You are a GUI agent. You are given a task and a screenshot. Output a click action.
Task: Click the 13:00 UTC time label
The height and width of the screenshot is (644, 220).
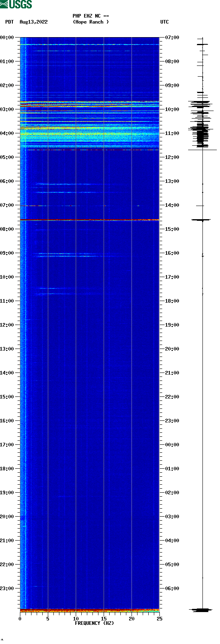(x=172, y=181)
